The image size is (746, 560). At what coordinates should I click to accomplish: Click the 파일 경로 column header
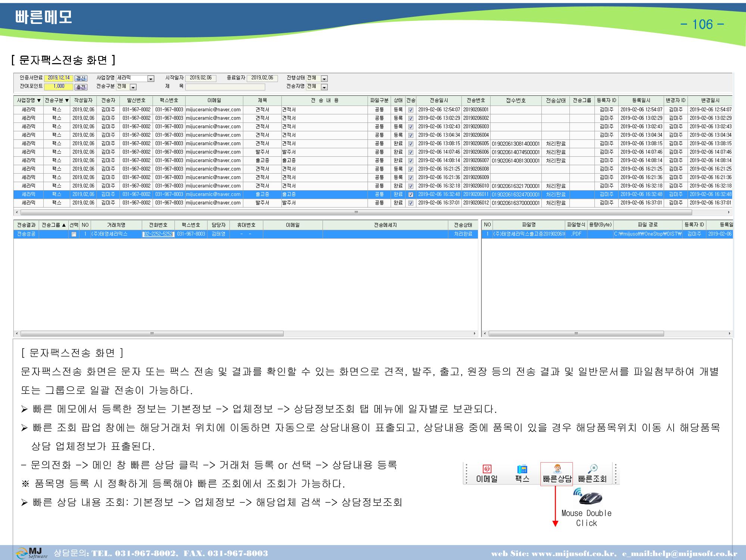(x=648, y=225)
